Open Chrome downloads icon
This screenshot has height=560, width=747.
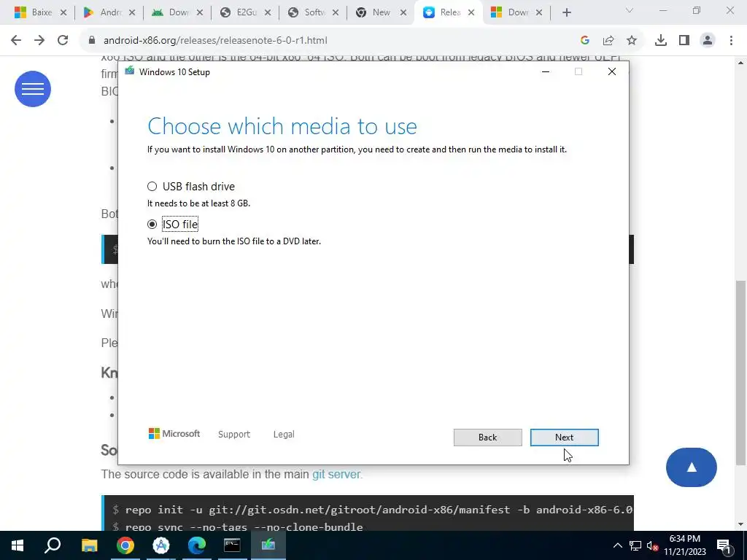click(x=661, y=41)
